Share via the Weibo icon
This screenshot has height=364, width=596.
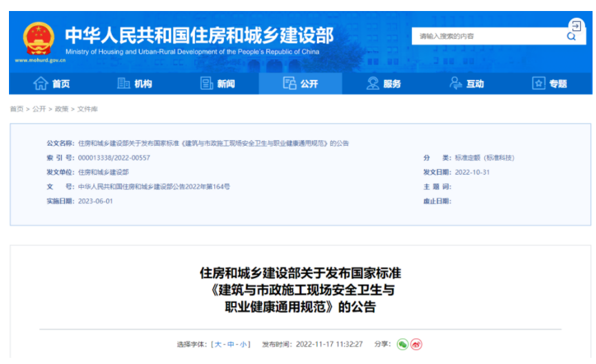tap(416, 344)
